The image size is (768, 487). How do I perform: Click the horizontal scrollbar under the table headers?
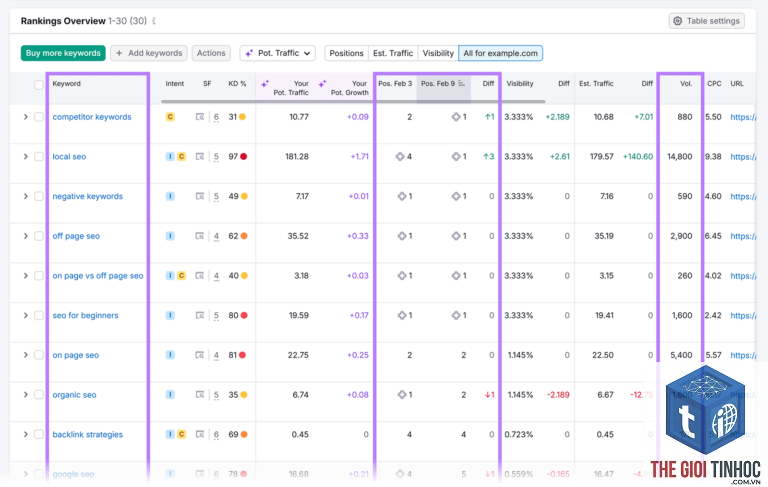point(353,101)
